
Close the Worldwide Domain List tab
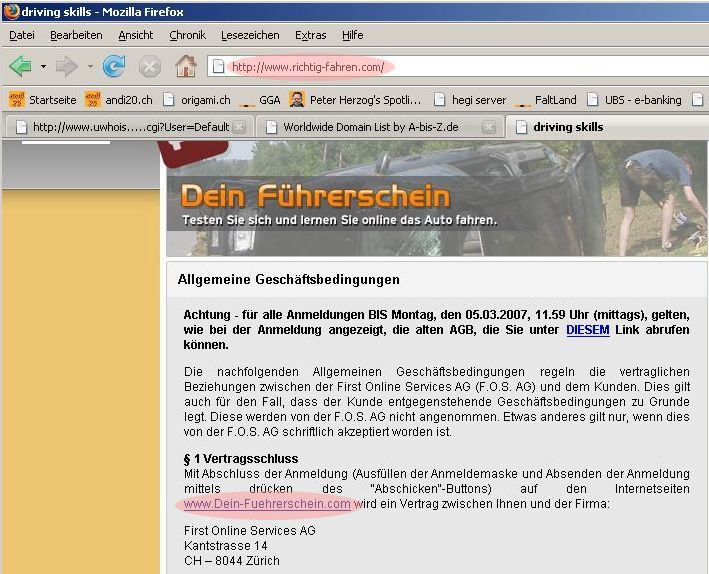(488, 127)
